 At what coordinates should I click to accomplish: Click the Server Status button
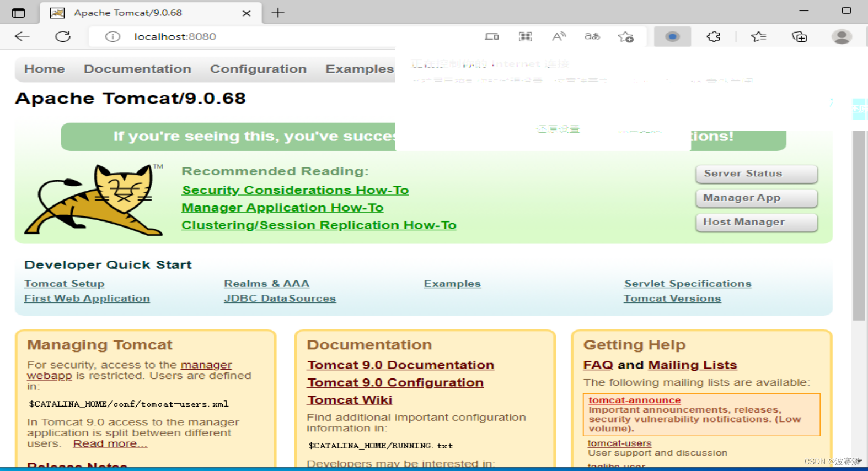756,174
